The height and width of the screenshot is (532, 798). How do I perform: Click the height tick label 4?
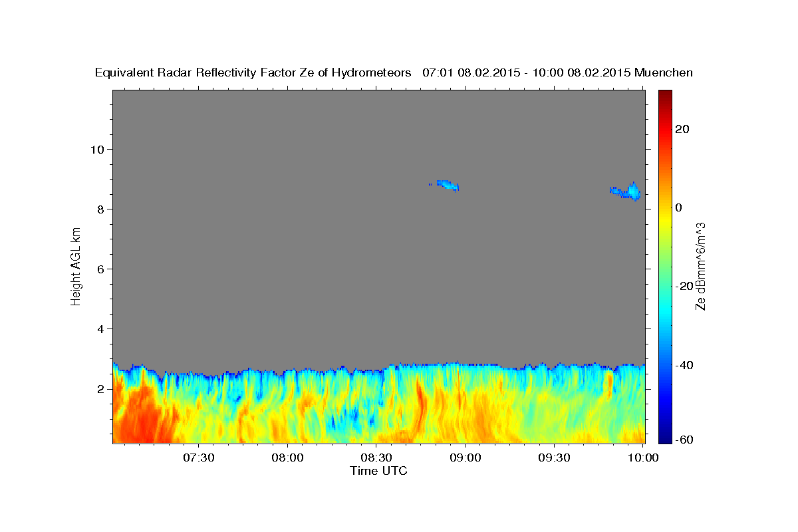(102, 329)
